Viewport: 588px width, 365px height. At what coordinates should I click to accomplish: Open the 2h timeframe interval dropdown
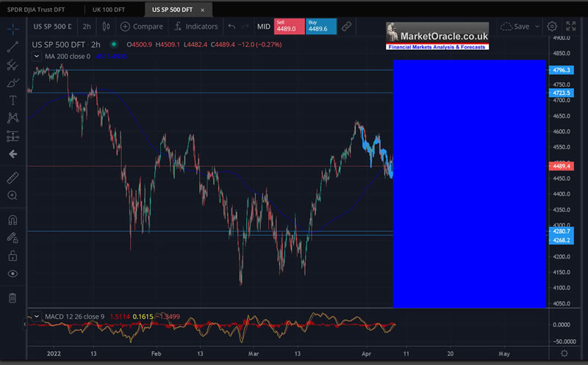[87, 26]
